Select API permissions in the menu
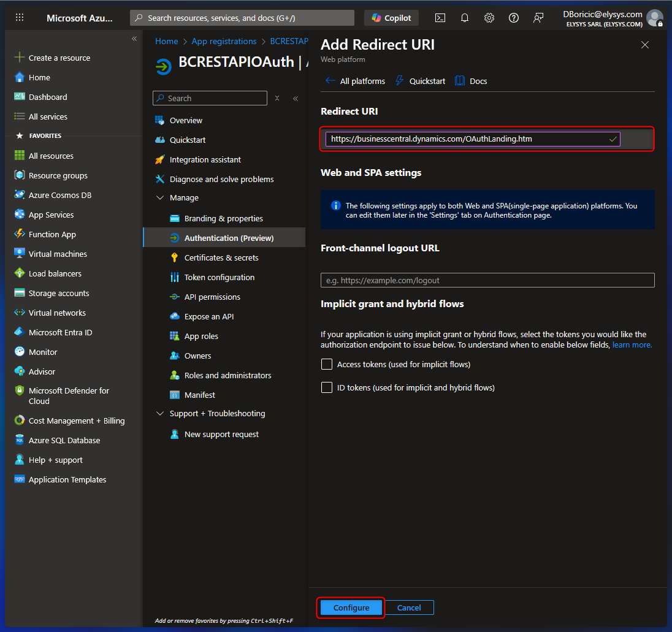672x632 pixels. click(212, 297)
